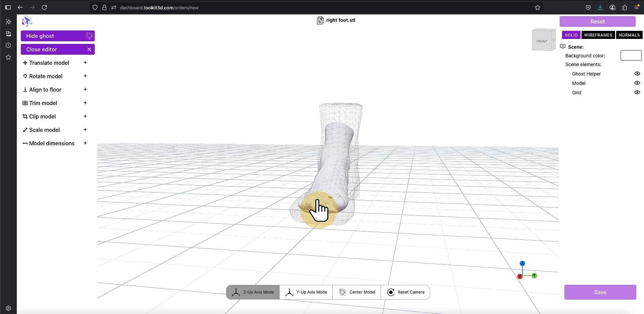Toggle Ghost Helper visibility eye

click(637, 73)
